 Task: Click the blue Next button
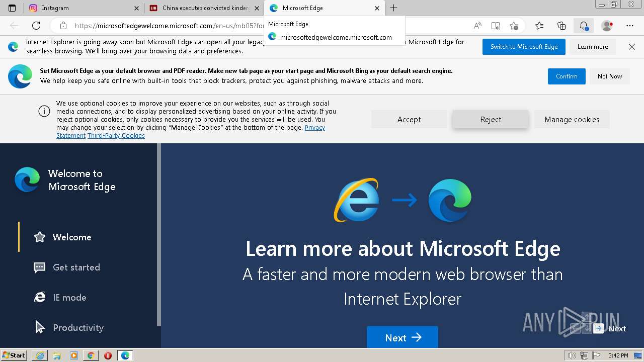click(402, 337)
